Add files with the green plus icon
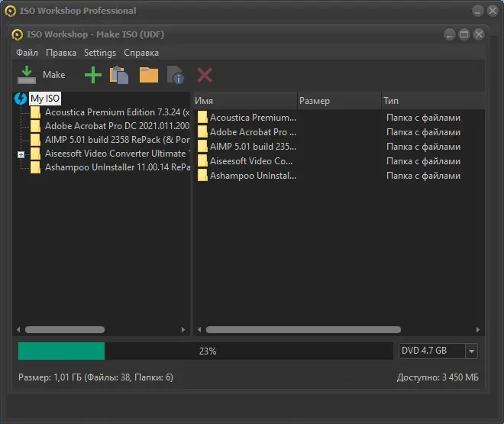This screenshot has width=504, height=424. (93, 75)
